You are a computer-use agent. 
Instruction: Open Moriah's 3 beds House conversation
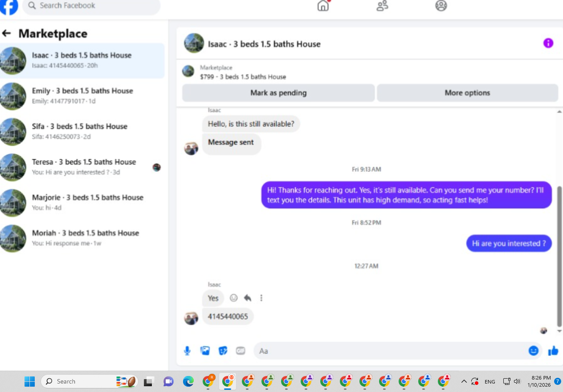pos(82,238)
